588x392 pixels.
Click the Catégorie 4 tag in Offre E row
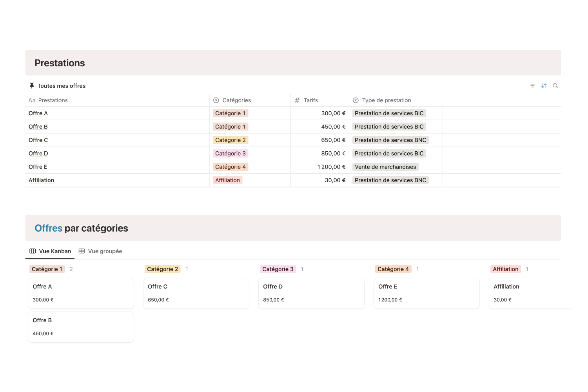(230, 167)
